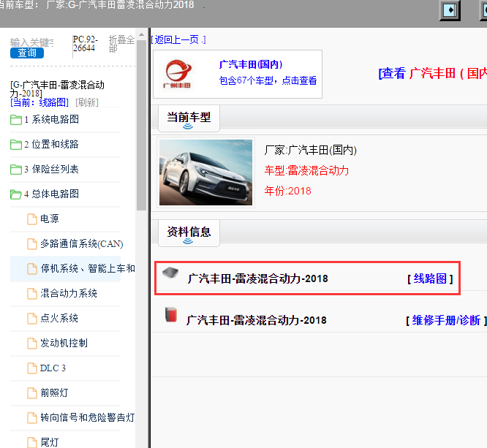487x448 pixels.
Task: Expand the 1 系统电路图 folder
Action: pos(51,120)
